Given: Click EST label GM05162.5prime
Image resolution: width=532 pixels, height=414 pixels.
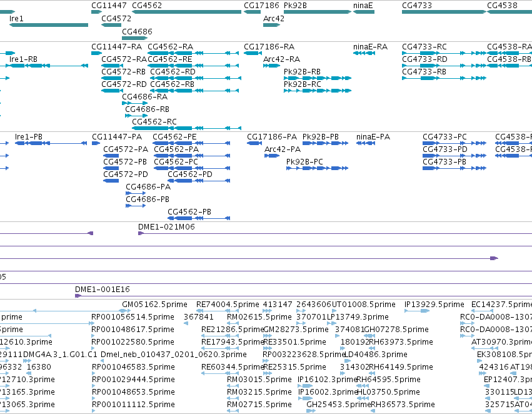Looking at the screenshot, I should (x=154, y=305).
